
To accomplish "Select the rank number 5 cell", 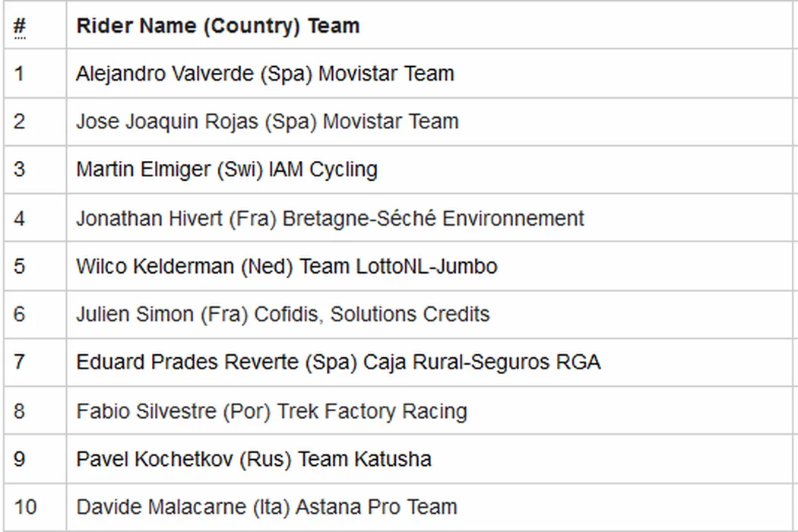I will [19, 266].
